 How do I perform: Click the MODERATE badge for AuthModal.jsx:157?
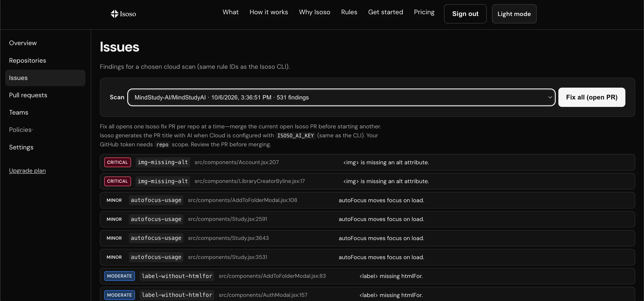pyautogui.click(x=120, y=295)
